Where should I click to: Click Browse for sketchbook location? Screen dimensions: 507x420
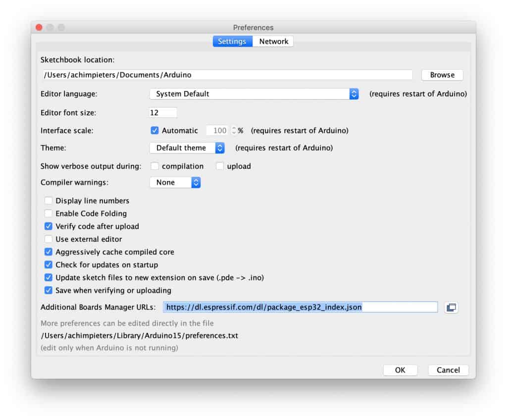442,75
